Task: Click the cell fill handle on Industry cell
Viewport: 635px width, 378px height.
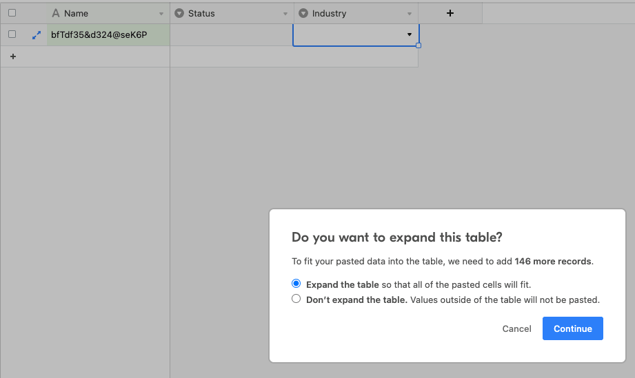Action: [x=418, y=45]
